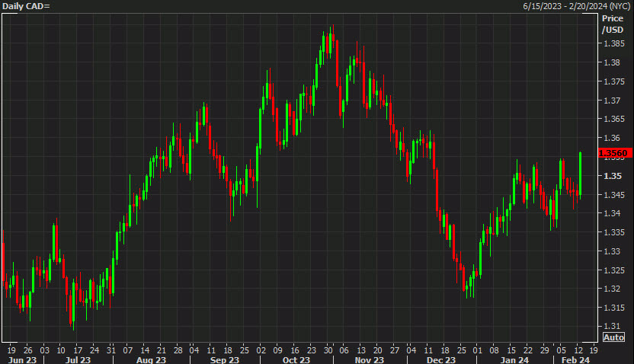The width and height of the screenshot is (634, 364).
Task: Click the Auto scale button
Action: (613, 337)
